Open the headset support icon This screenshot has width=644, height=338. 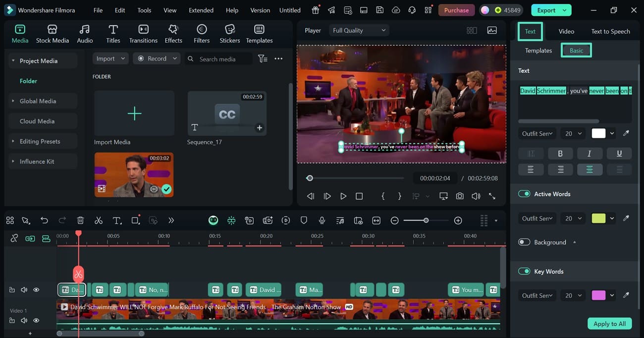click(412, 10)
